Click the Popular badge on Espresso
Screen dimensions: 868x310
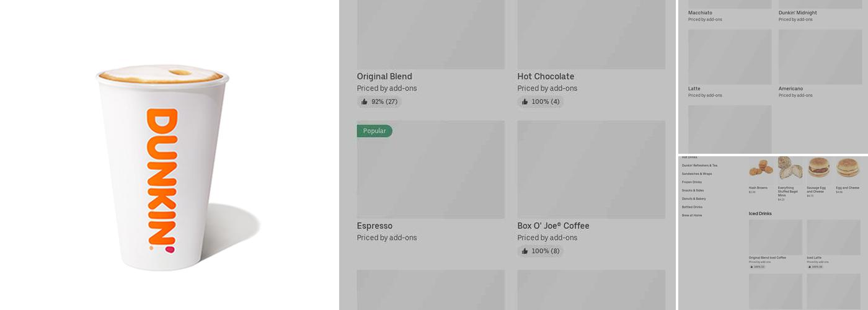[374, 131]
